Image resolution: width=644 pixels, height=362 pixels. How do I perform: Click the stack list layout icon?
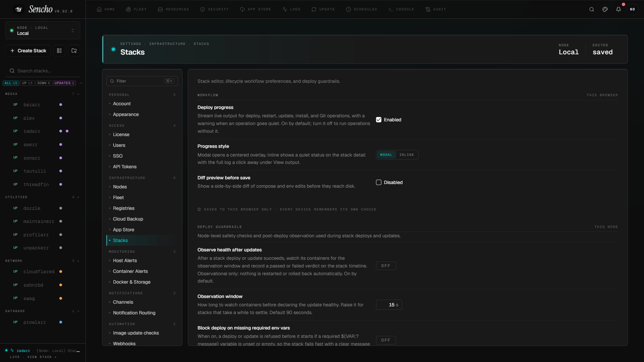point(59,51)
